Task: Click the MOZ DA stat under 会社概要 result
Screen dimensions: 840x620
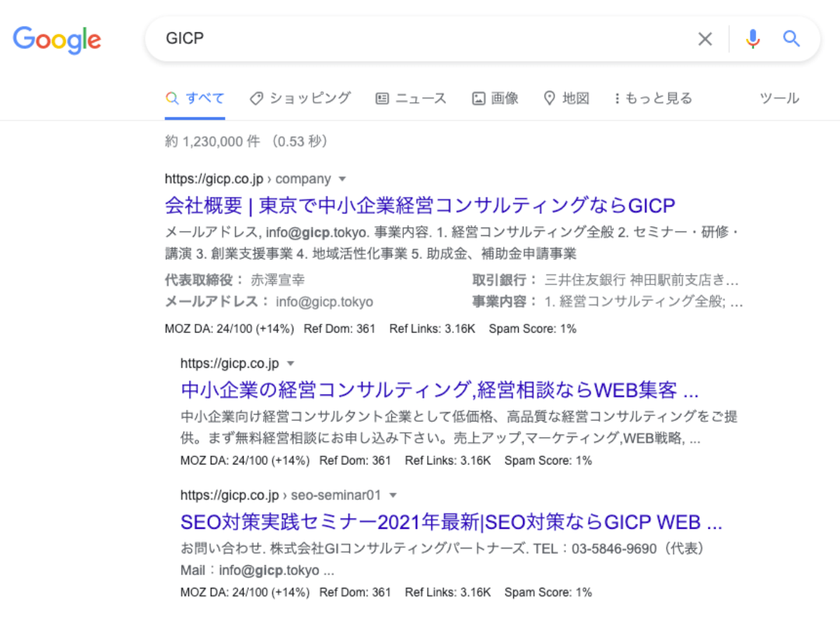Action: point(230,329)
